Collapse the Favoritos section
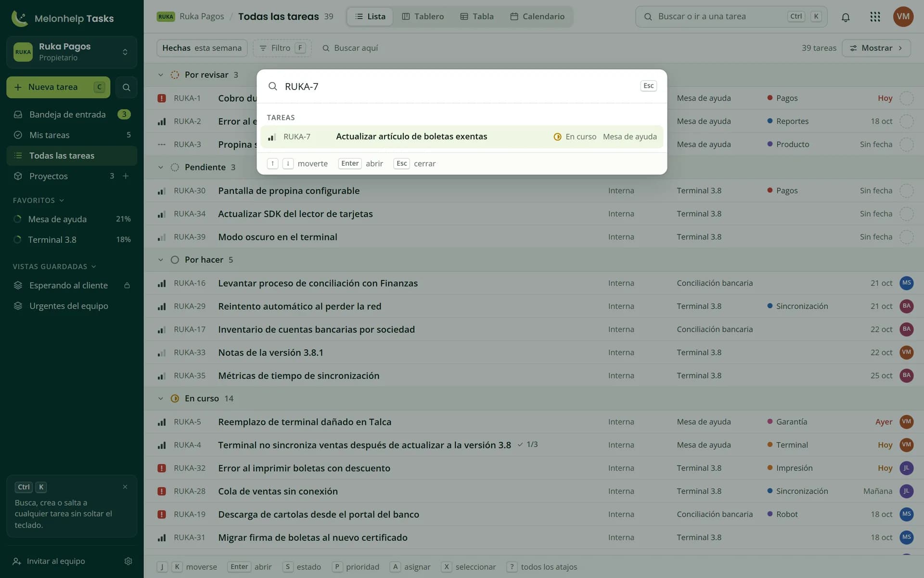 click(38, 200)
